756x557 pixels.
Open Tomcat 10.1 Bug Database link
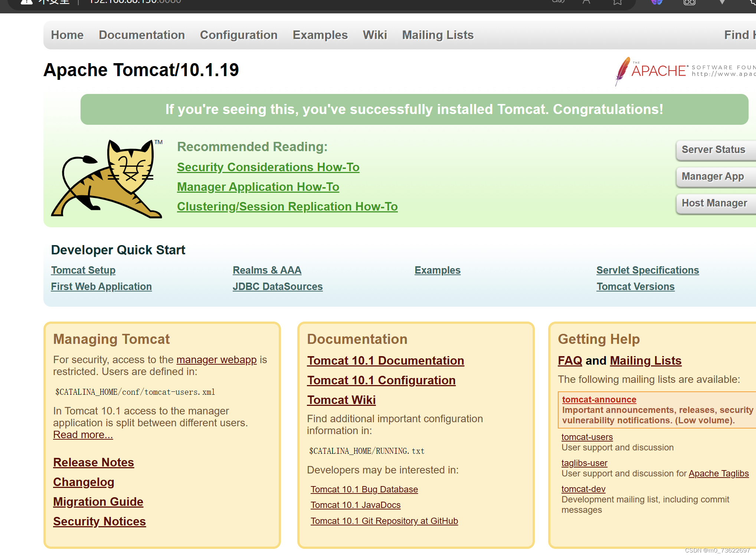pyautogui.click(x=364, y=489)
